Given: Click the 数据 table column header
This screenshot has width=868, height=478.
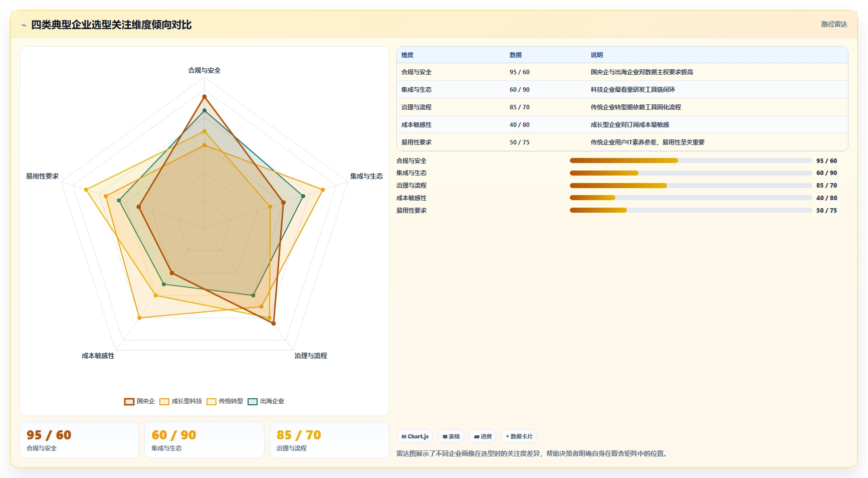Looking at the screenshot, I should (516, 55).
